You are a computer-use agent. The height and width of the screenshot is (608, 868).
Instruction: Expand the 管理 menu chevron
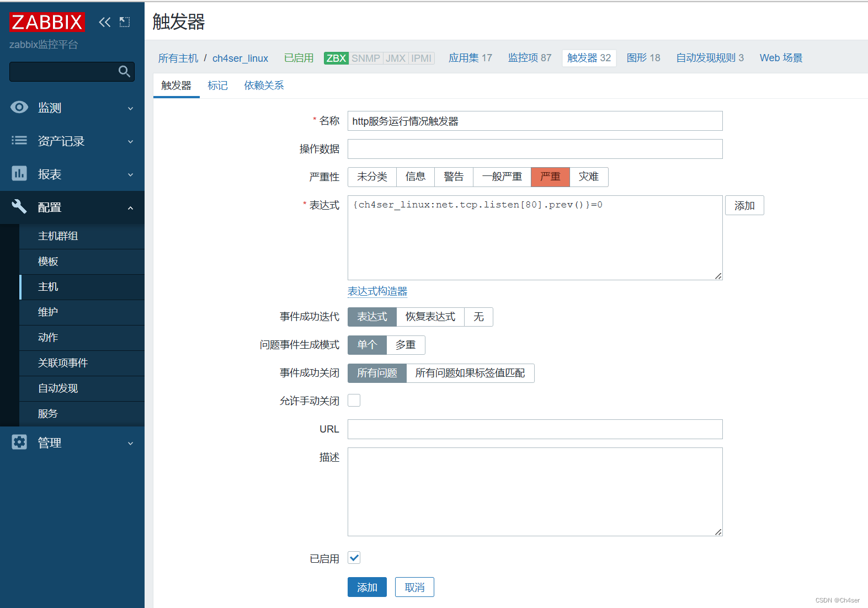coord(131,443)
